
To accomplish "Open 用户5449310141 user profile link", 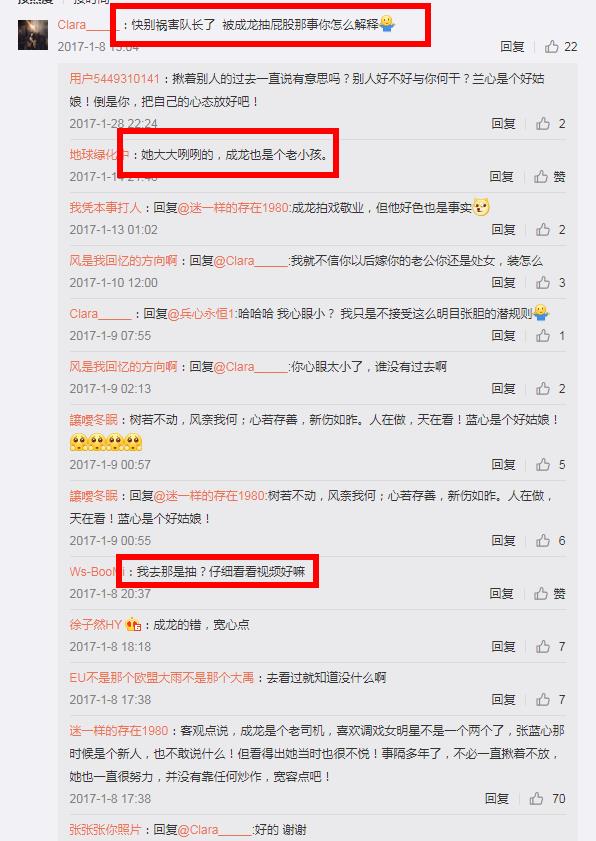I will [x=114, y=79].
